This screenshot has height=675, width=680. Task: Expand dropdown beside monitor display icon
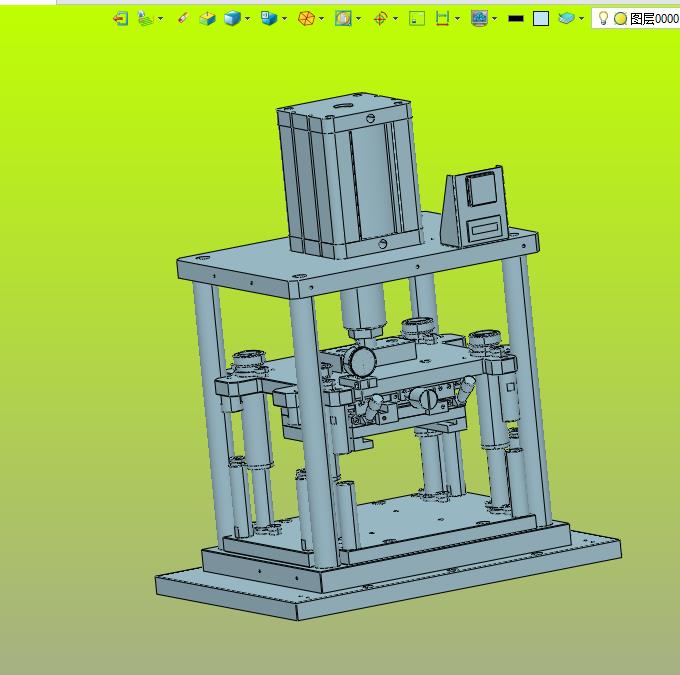(x=495, y=19)
